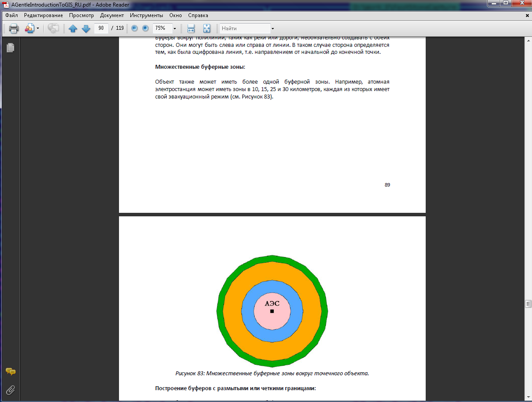This screenshot has width=532, height=402.
Task: Open the zoom percentage dropdown arrow
Action: pyautogui.click(x=175, y=28)
